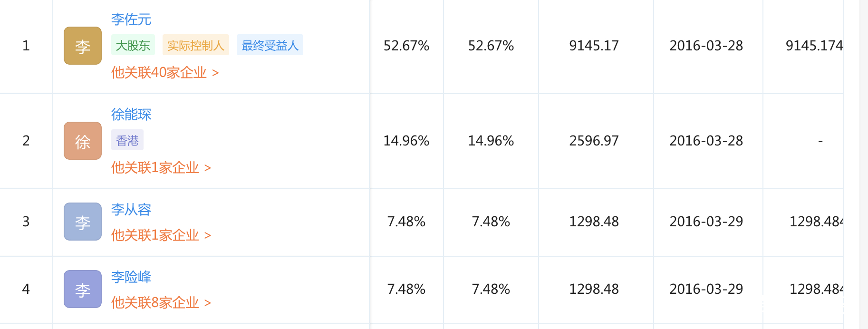
Task: Click the gold 李 avatar for 李佐元
Action: [x=83, y=46]
